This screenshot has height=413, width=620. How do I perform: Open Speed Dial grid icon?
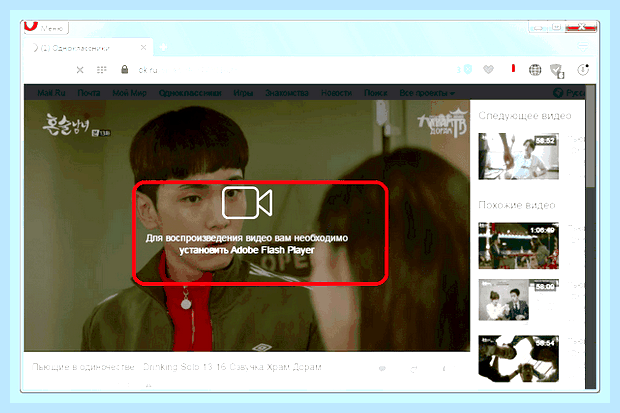[102, 70]
